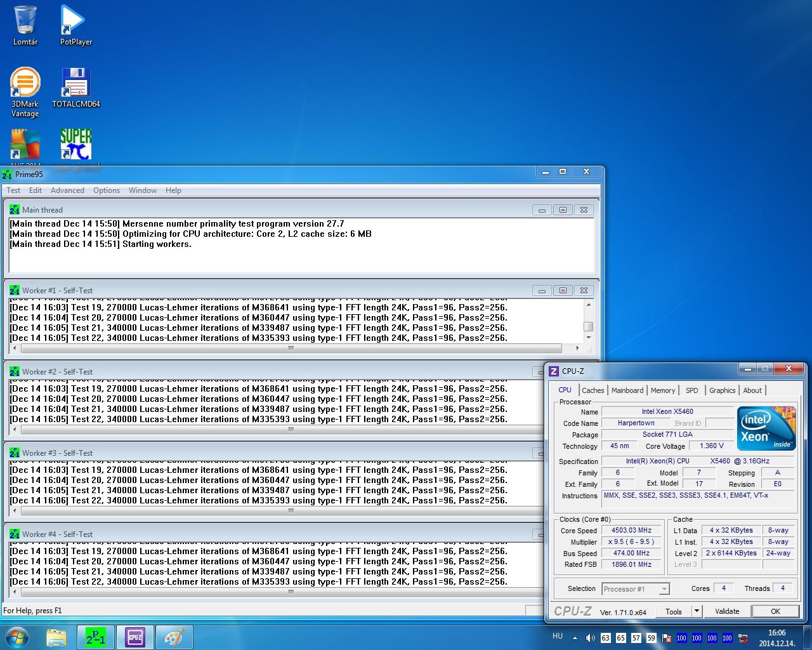Click the Bus Speed value 474.00 MHz

pyautogui.click(x=631, y=553)
